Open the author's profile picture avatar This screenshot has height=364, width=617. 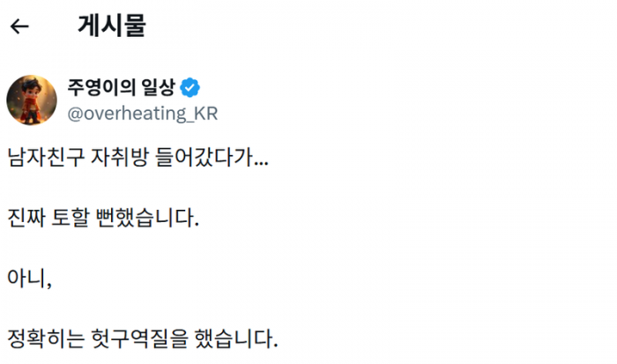click(32, 100)
